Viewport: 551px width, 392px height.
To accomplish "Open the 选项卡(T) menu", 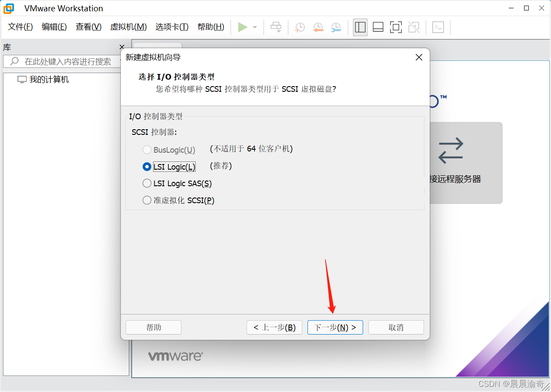I will (x=172, y=27).
